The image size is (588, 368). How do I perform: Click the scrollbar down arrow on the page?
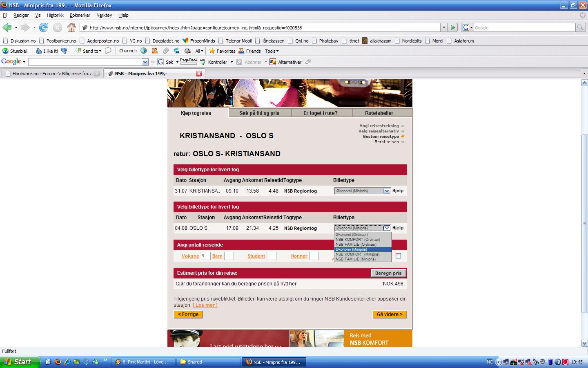584,343
